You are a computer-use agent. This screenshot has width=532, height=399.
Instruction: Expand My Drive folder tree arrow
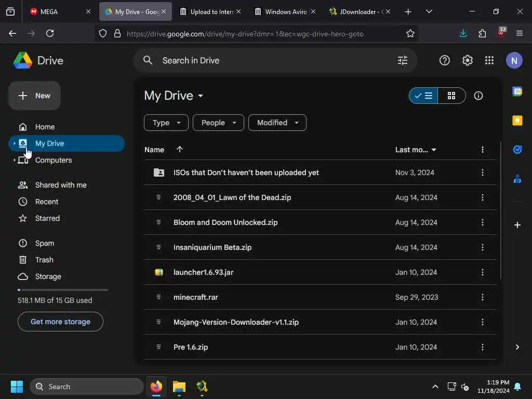point(14,143)
